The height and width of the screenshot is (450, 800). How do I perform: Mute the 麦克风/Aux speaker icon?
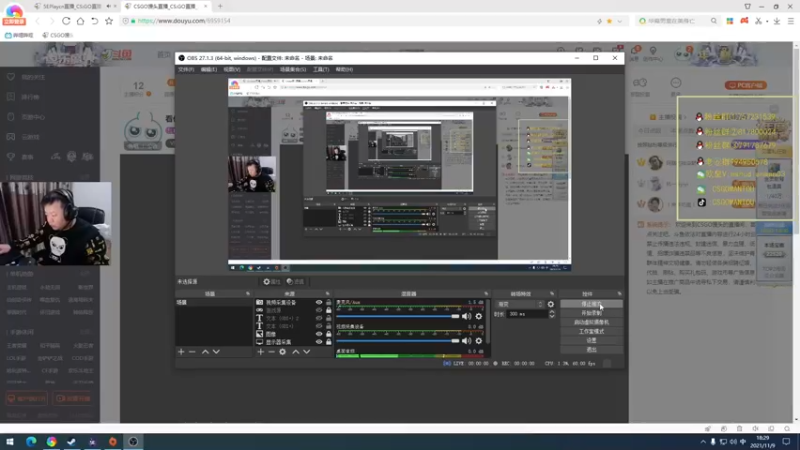(466, 316)
